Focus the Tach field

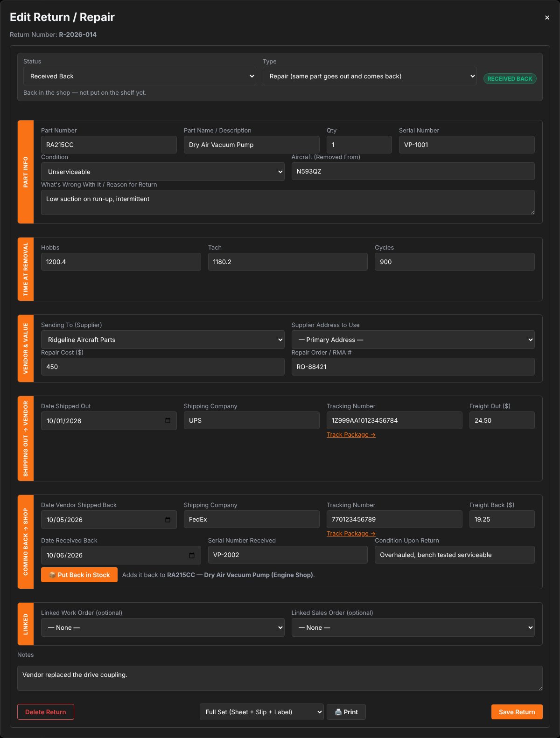pos(288,262)
